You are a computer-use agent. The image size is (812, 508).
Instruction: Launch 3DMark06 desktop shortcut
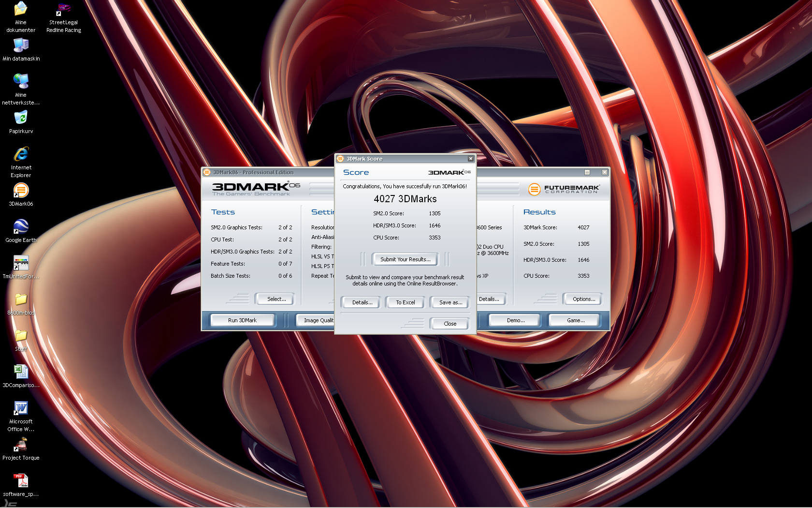(21, 194)
